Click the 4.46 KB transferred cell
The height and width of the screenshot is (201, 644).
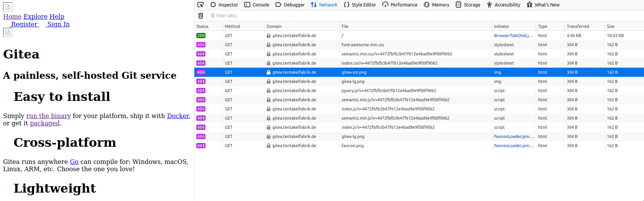click(574, 36)
